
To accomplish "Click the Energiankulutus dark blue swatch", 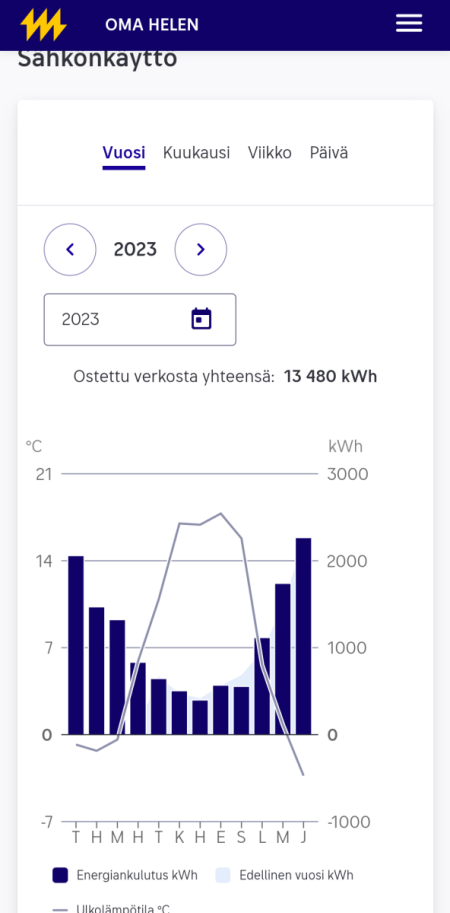I will [x=61, y=875].
